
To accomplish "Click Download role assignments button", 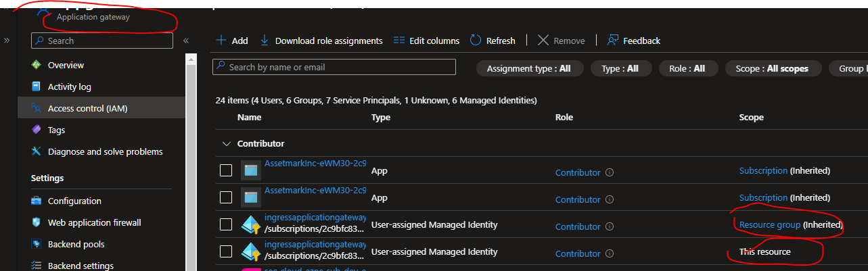I will [321, 41].
